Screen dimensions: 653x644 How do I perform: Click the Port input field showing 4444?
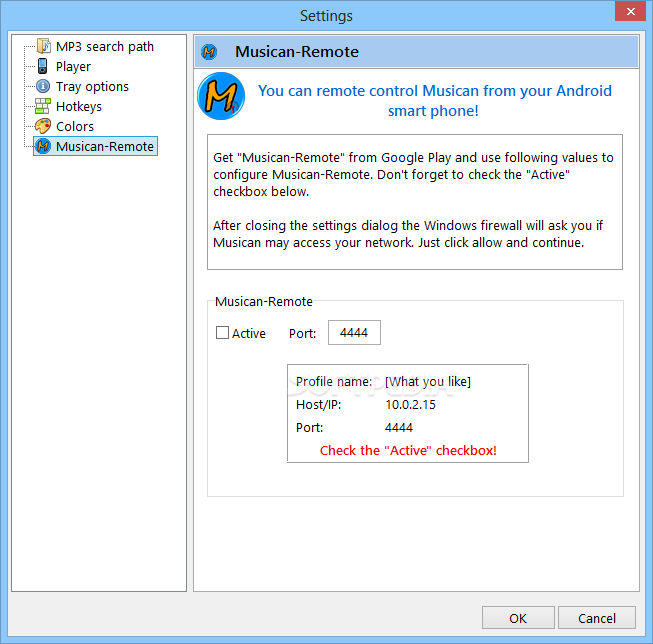(x=354, y=332)
